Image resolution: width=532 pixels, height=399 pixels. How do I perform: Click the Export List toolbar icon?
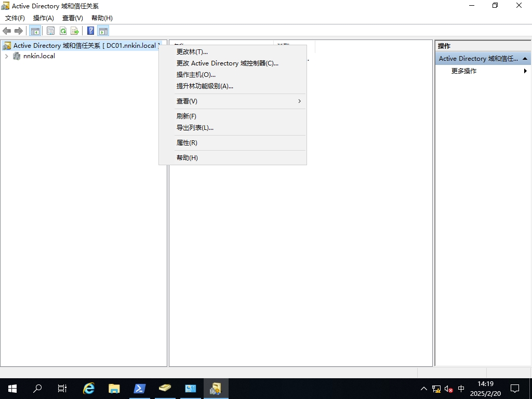[x=75, y=31]
